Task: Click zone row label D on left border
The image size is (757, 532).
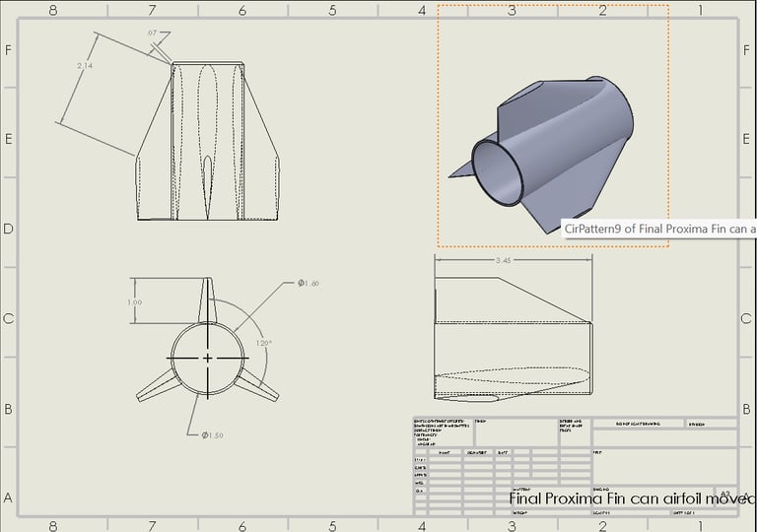Action: pyautogui.click(x=8, y=229)
